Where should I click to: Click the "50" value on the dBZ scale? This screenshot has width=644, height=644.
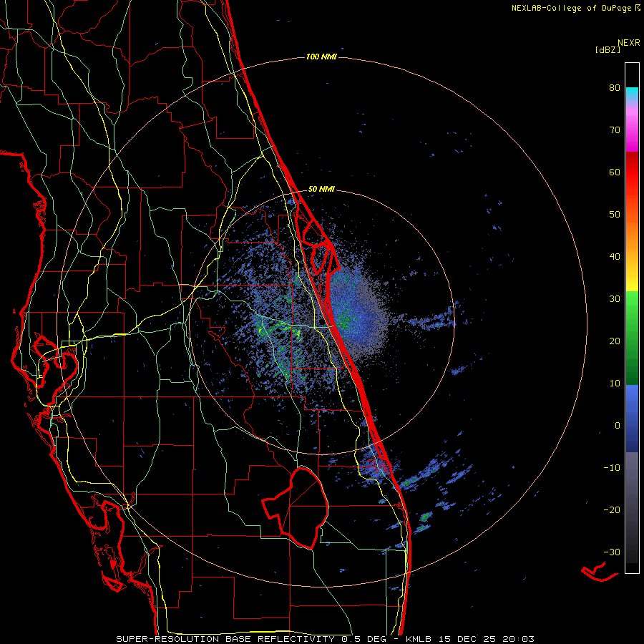[x=615, y=215]
